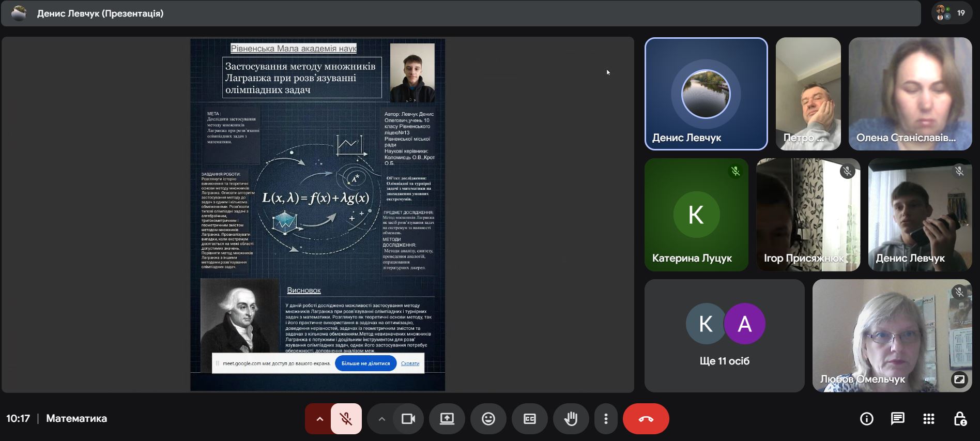Open the activities grid
980x441 pixels.
click(x=928, y=419)
